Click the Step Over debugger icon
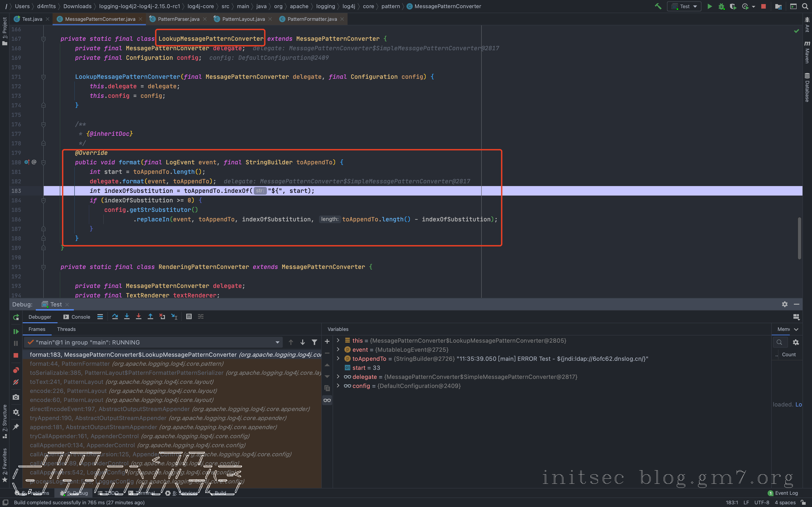 pyautogui.click(x=115, y=317)
